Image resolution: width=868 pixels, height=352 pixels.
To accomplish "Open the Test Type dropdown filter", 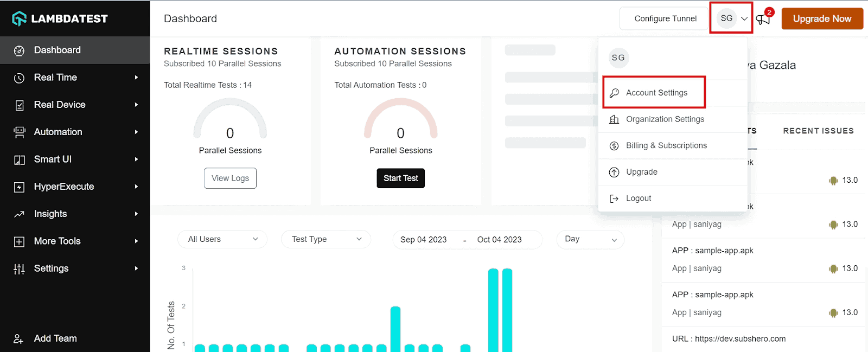I will (326, 239).
